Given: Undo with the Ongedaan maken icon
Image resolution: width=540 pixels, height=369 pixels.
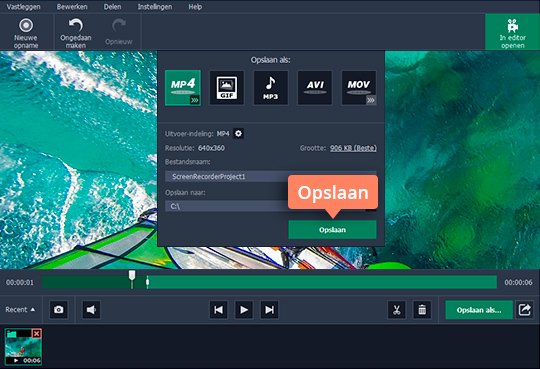Looking at the screenshot, I should 75,33.
